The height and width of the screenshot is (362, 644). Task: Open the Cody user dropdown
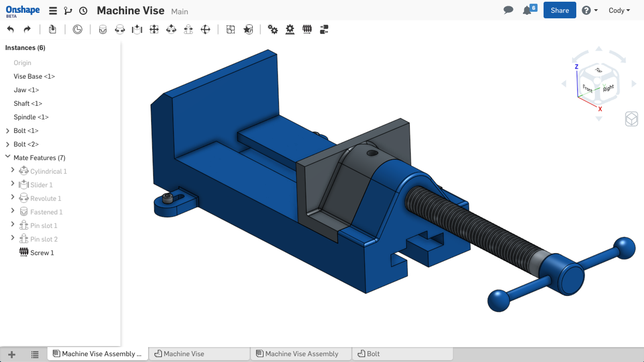tap(619, 10)
